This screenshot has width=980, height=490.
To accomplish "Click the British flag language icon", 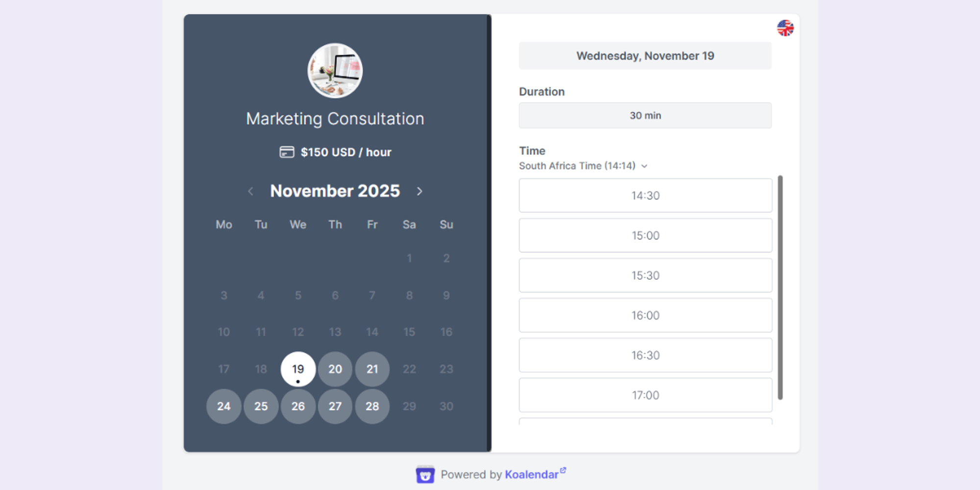I will pyautogui.click(x=786, y=28).
